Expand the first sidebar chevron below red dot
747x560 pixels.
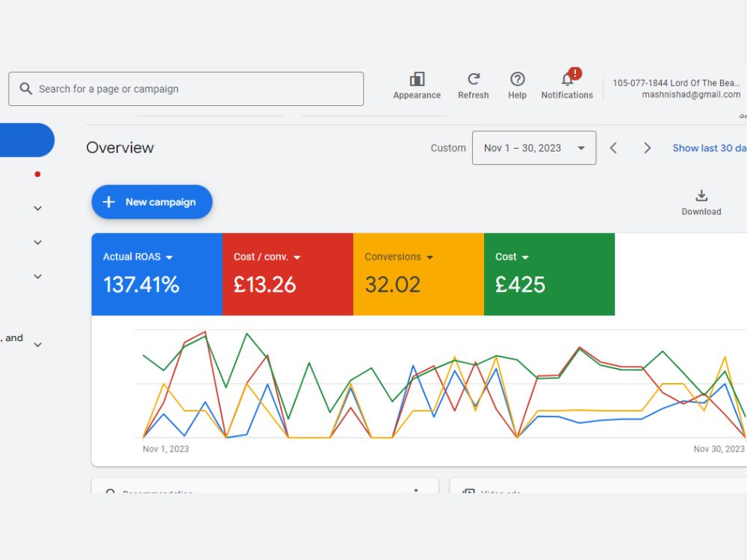(37, 208)
